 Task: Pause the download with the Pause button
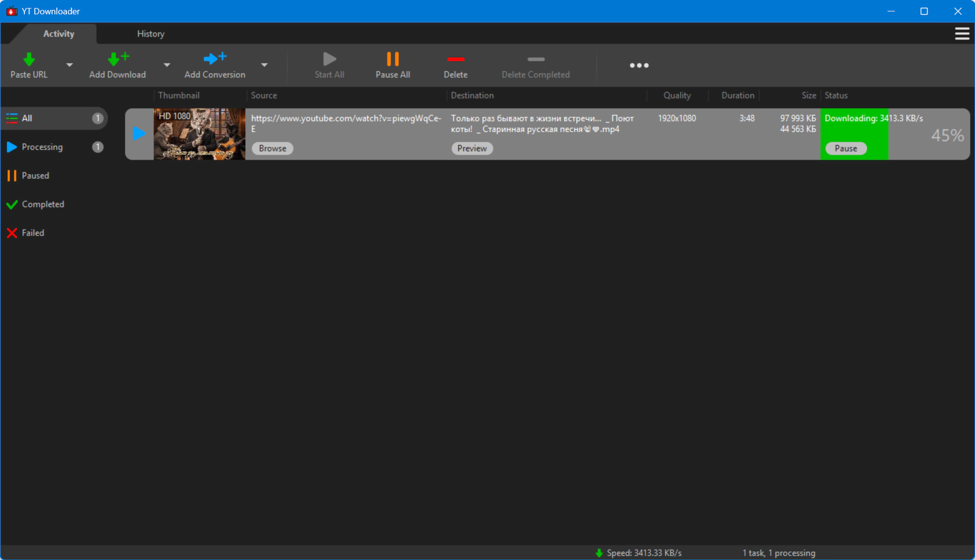846,148
